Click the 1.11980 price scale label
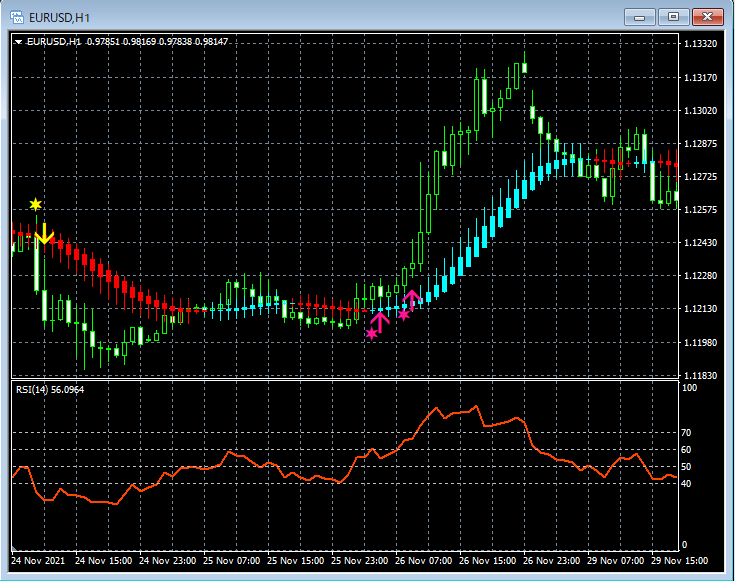Image resolution: width=736 pixels, height=581 pixels. click(x=700, y=343)
